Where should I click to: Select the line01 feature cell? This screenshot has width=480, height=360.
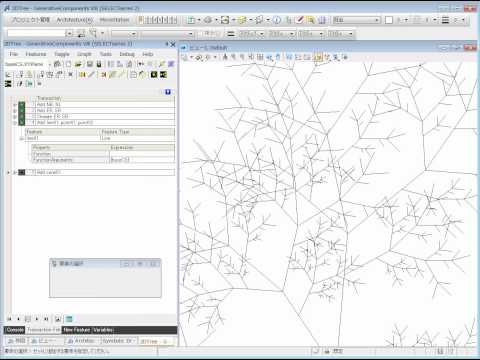tap(63, 138)
